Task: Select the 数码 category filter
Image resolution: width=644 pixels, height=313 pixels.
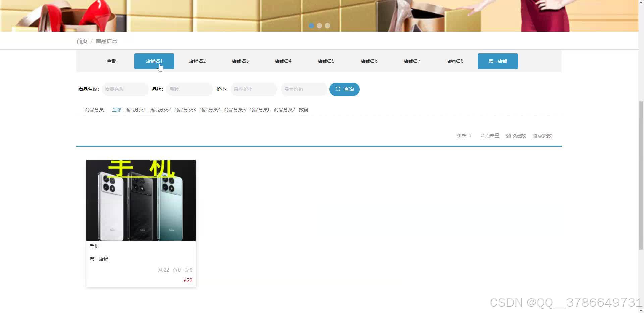Action: [303, 110]
